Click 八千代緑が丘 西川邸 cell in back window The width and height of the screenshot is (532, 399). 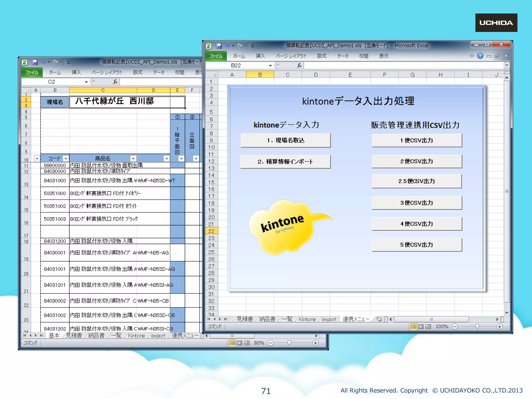[x=127, y=102]
